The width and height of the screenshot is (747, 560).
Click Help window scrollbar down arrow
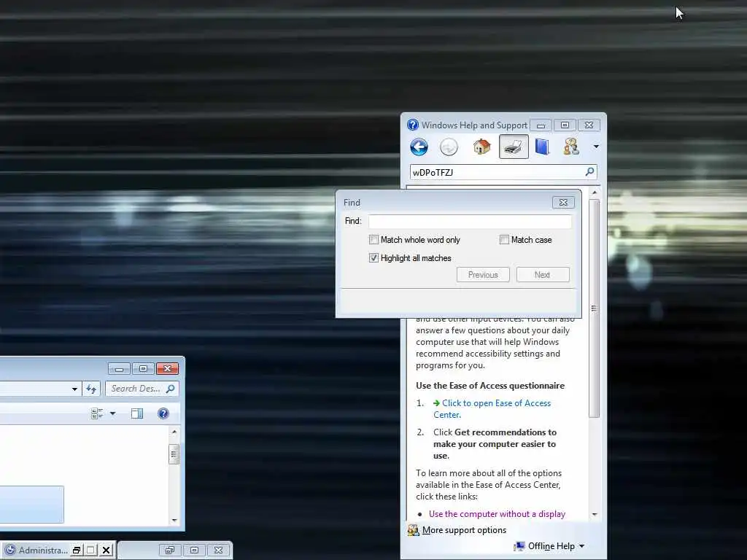pyautogui.click(x=594, y=514)
